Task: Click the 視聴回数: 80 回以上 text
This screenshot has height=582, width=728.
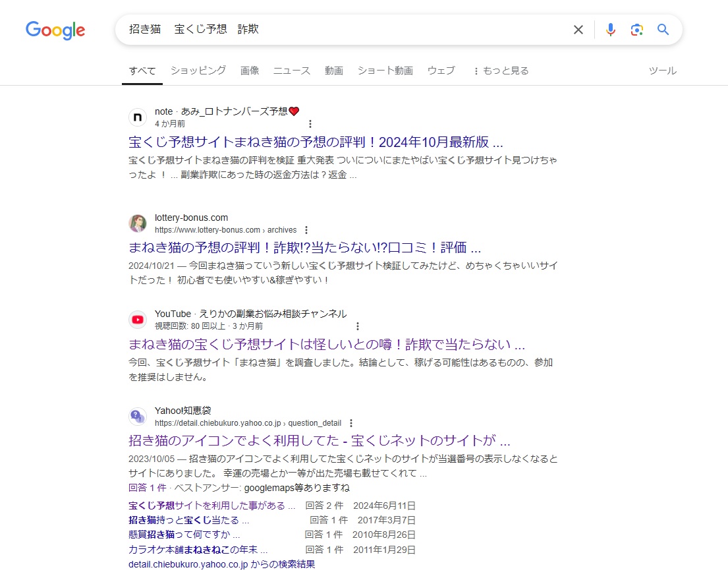Action: coord(190,326)
